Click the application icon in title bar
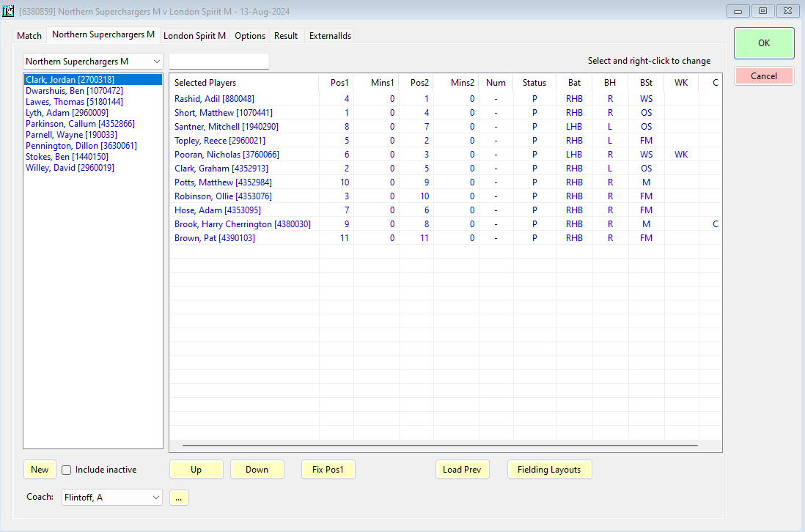The width and height of the screenshot is (805, 532). [8, 11]
